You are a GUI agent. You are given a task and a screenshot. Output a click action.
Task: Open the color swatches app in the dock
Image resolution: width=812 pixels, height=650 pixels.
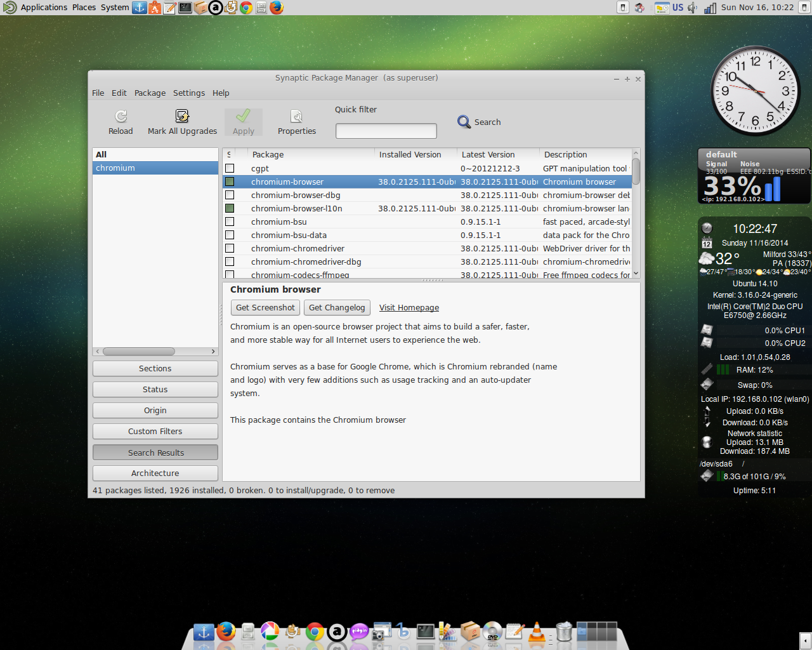click(x=448, y=632)
